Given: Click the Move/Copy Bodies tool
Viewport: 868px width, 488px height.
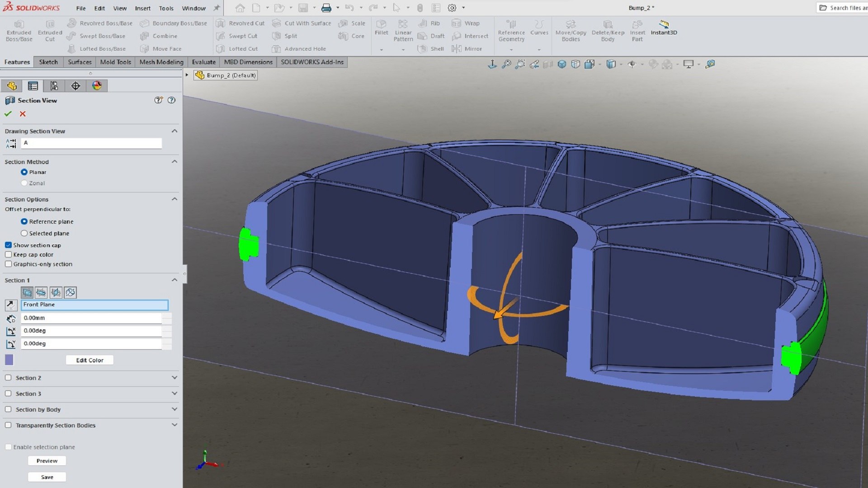Looking at the screenshot, I should (x=571, y=31).
